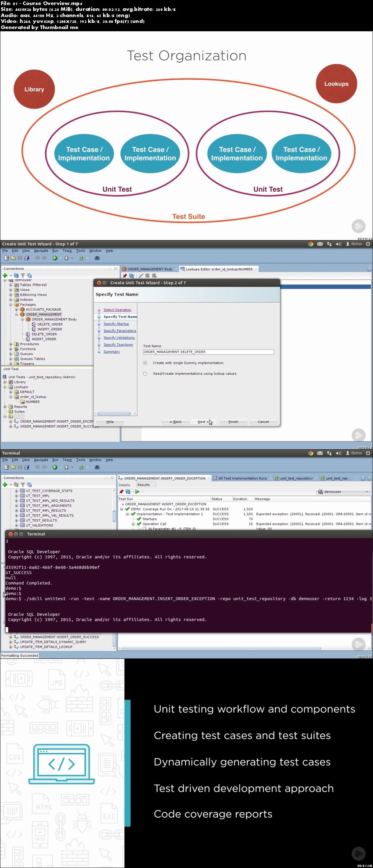This screenshot has width=373, height=868.
Task: Open the Specify Parameters step link
Action: coord(119,331)
